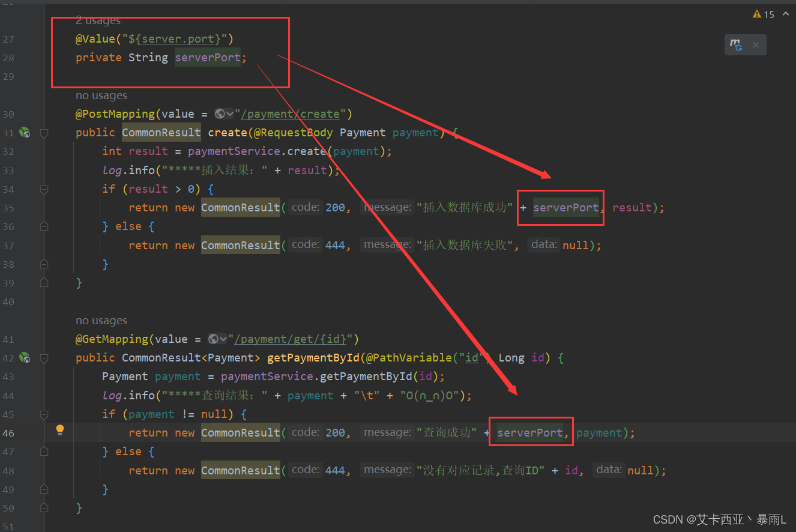This screenshot has height=532, width=796.
Task: Click the globe icon in the GetMapping annotation
Action: point(213,339)
